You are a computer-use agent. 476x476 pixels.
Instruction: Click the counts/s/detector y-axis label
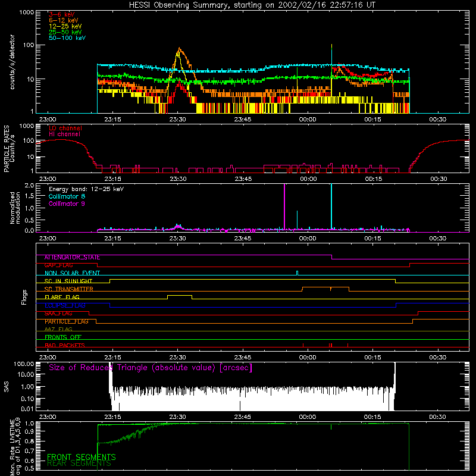pyautogui.click(x=12, y=62)
